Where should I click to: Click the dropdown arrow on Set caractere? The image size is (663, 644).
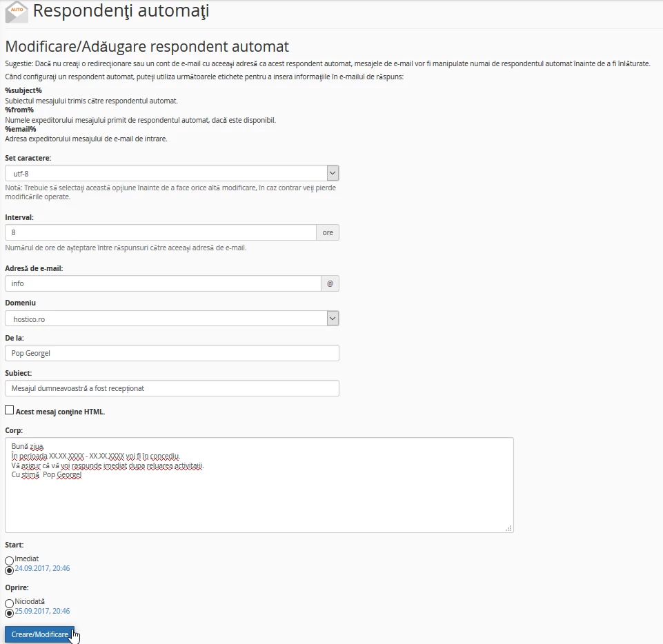coord(332,172)
